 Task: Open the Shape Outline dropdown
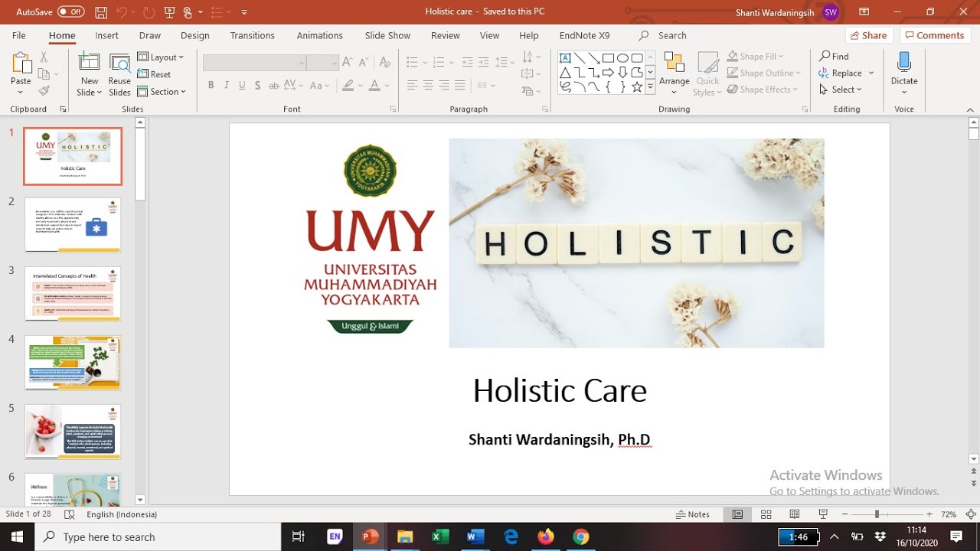(x=764, y=73)
